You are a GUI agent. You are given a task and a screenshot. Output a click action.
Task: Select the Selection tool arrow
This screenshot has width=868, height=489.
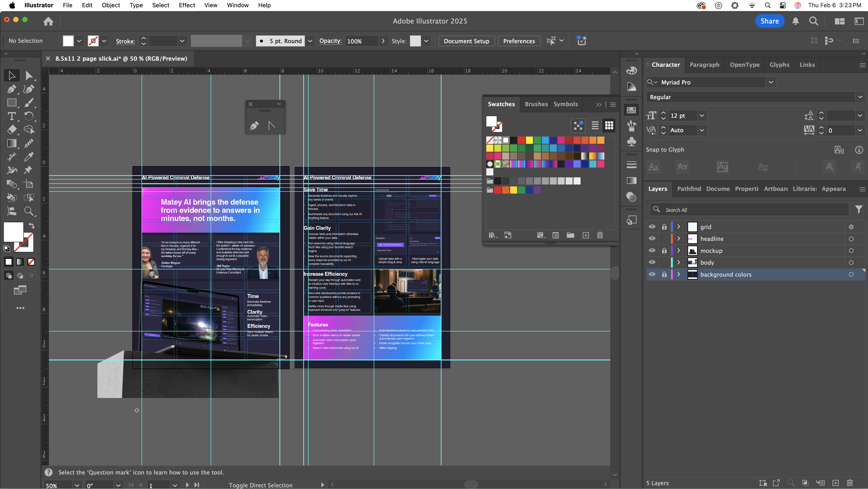tap(12, 75)
